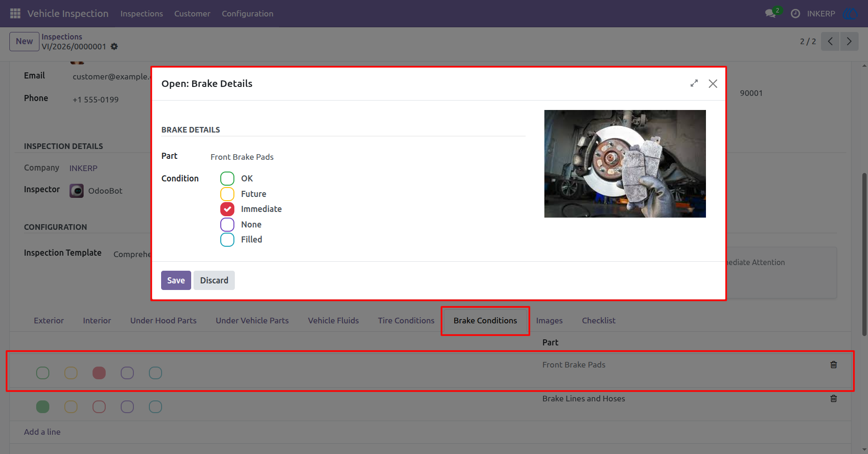This screenshot has width=868, height=454.
Task: Expand the Brake Details dialog to fullscreen
Action: [x=694, y=83]
